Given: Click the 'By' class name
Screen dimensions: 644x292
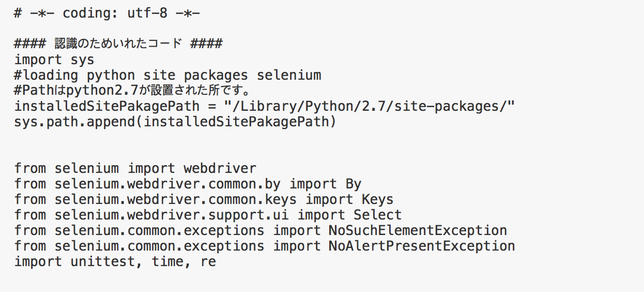Looking at the screenshot, I should [x=353, y=184].
